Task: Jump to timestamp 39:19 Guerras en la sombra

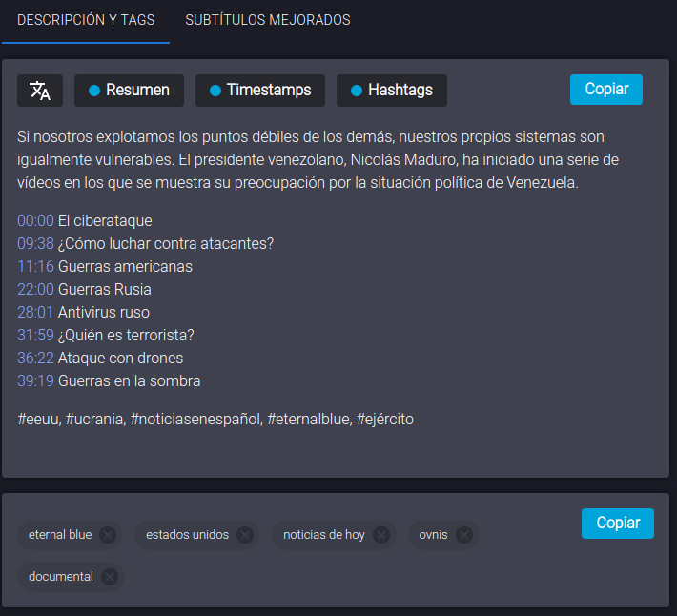Action: click(35, 381)
